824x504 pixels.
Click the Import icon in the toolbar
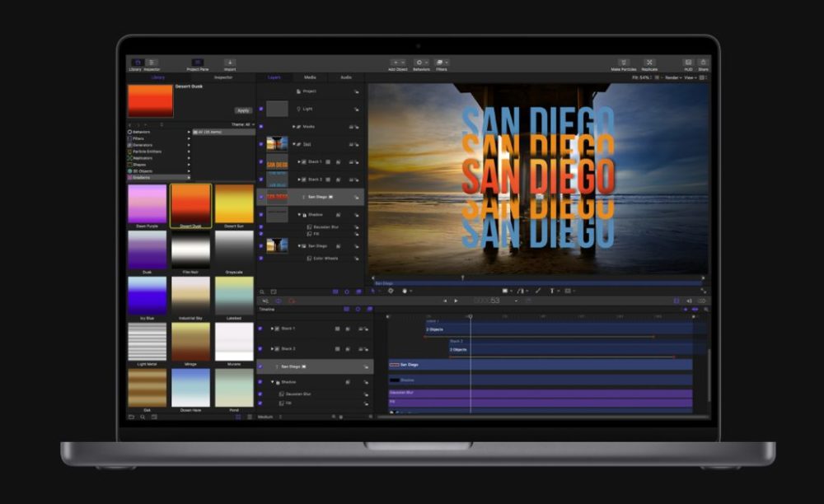(x=230, y=63)
